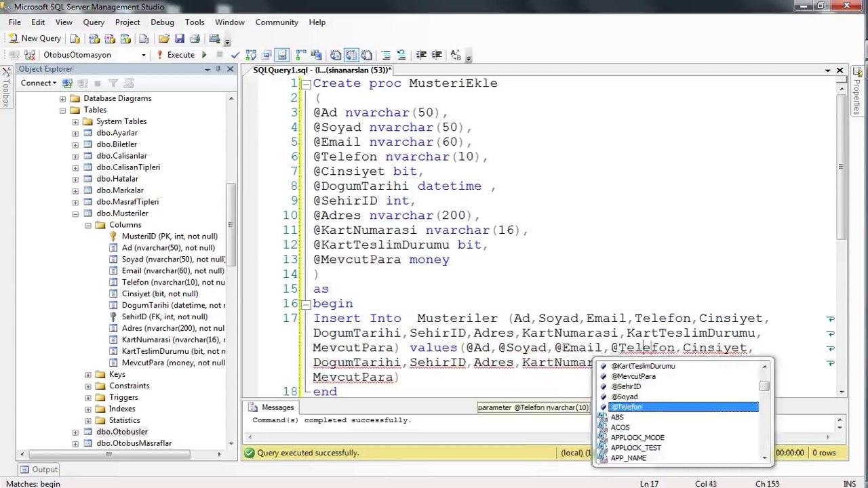This screenshot has height=488, width=868.
Task: Parse the query with the checkmark icon
Action: point(235,55)
